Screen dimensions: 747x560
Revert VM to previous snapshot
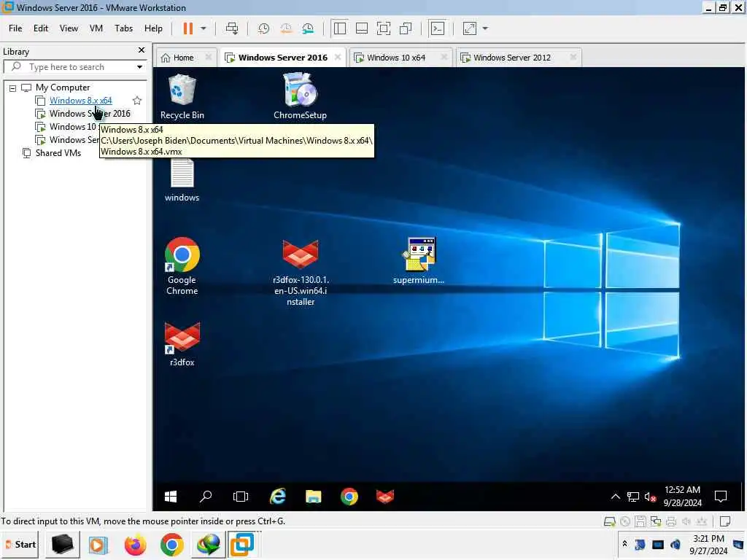pos(286,28)
